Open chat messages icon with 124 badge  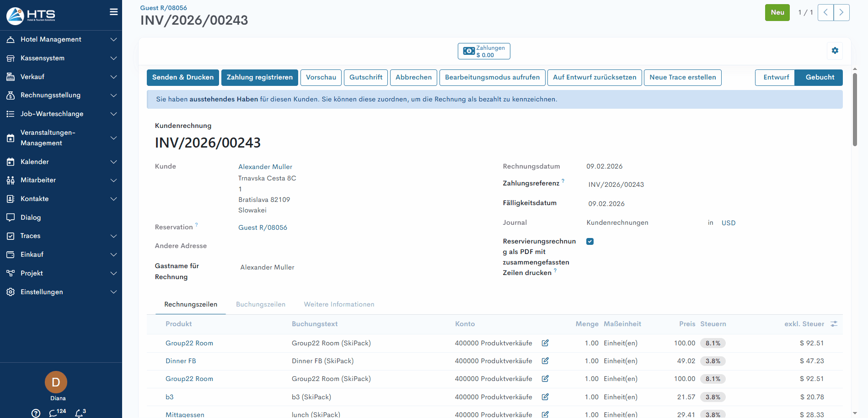click(54, 413)
